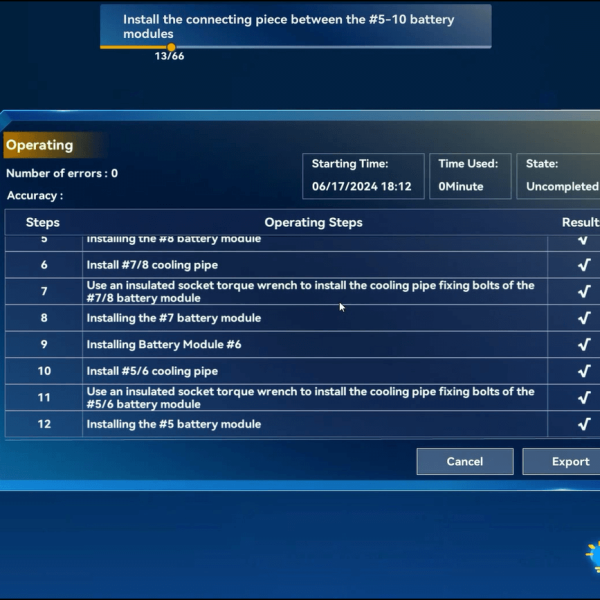Click the result checkmark for step 8
Screen dimensions: 600x600
[584, 318]
